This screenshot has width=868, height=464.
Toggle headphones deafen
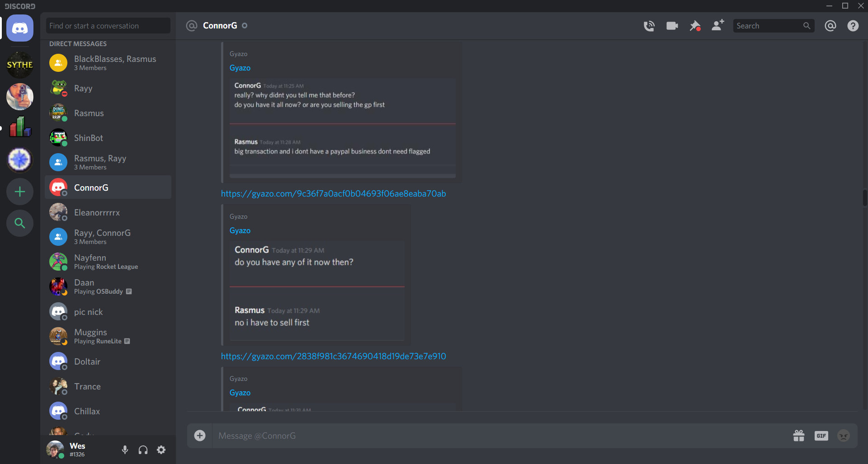143,450
